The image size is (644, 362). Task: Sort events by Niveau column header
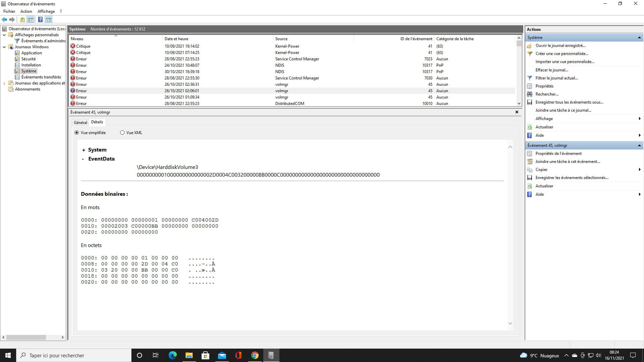115,39
